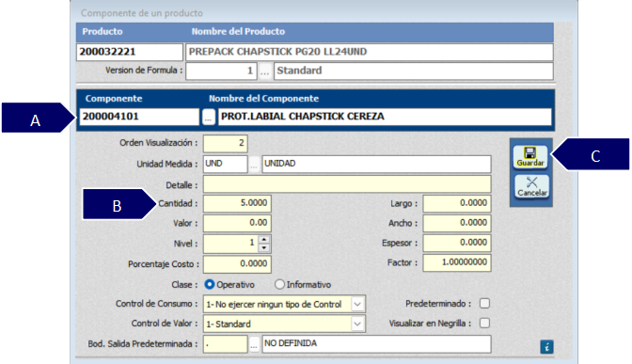Decrease Nivel with the down spinner arrow
This screenshot has width=632, height=364.
[263, 247]
